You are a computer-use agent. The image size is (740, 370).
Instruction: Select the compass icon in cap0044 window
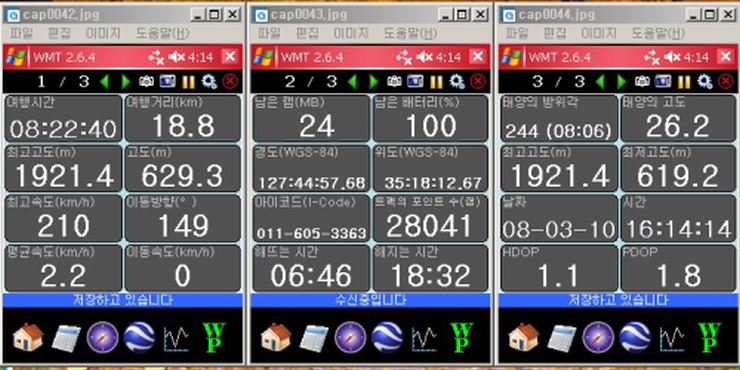(598, 338)
